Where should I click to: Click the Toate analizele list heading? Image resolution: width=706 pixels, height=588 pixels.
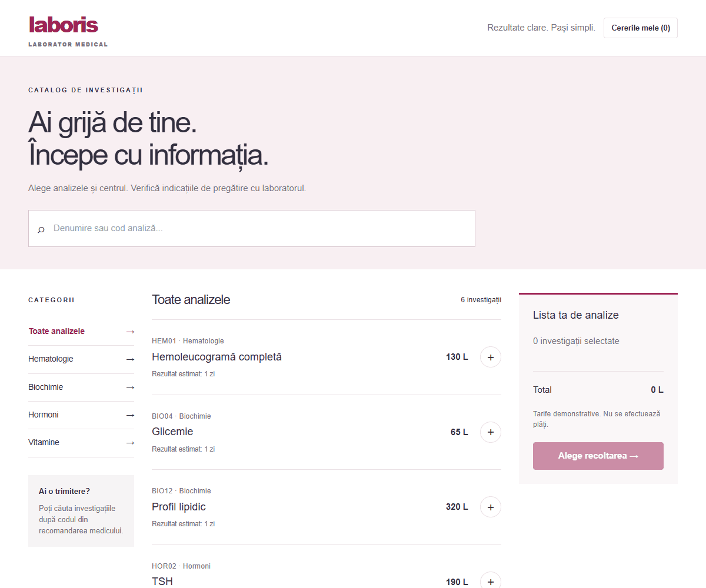click(x=191, y=299)
